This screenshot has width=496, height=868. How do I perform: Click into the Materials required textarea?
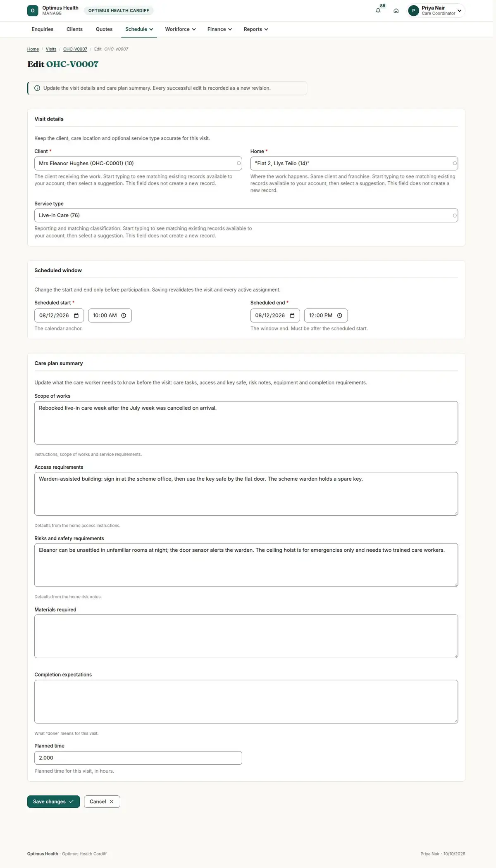tap(246, 636)
